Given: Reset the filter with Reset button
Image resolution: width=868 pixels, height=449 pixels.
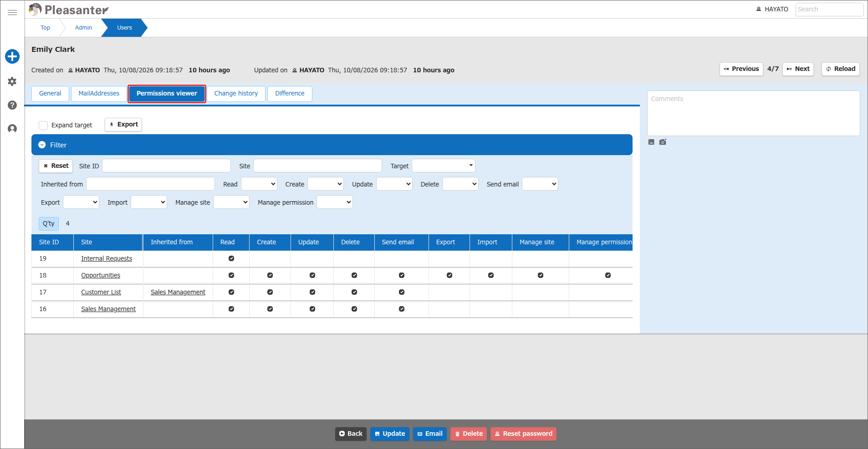Looking at the screenshot, I should (56, 166).
